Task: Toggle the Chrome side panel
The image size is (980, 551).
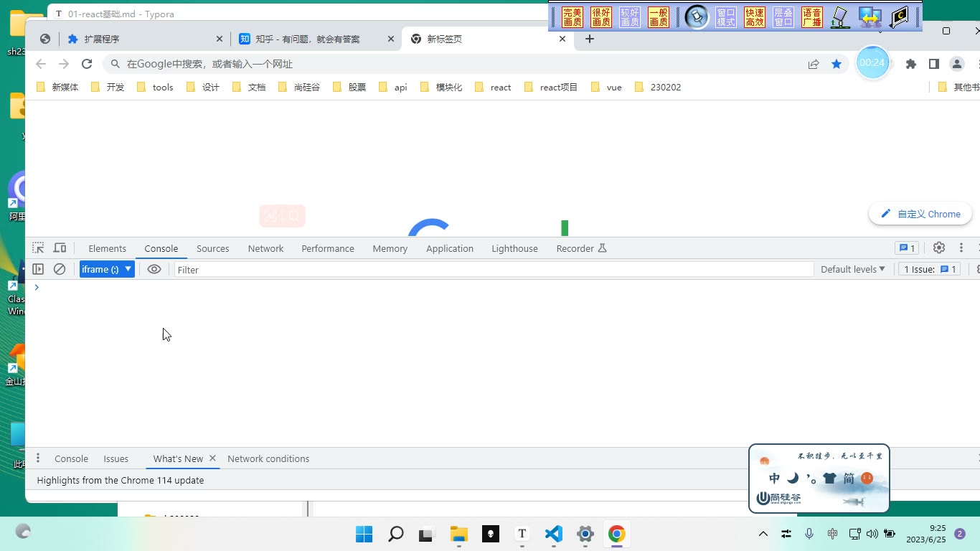Action: [934, 64]
